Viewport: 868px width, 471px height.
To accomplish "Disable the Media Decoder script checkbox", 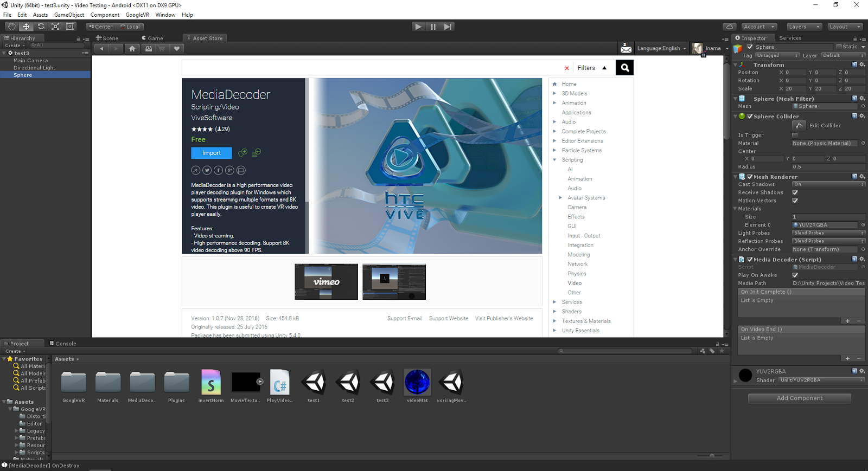I will tap(750, 260).
